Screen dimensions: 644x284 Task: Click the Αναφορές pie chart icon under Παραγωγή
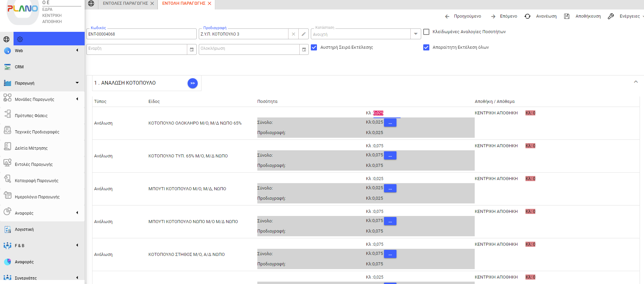tap(7, 212)
